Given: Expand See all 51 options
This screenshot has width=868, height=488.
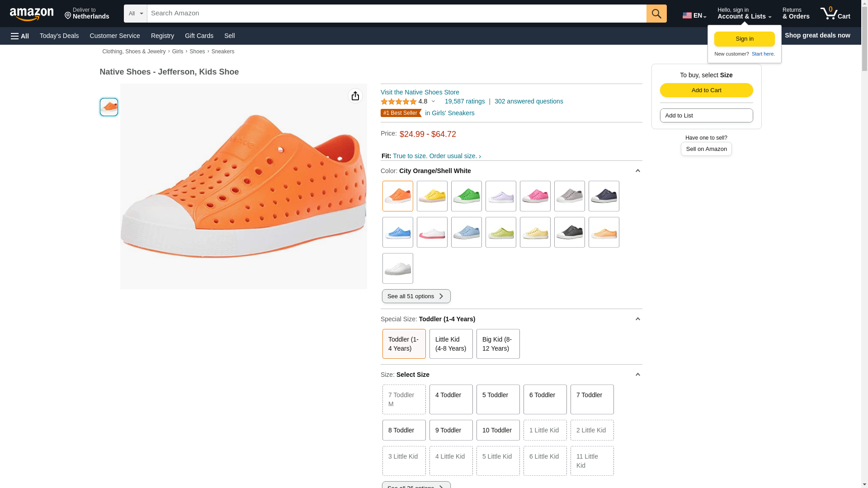Looking at the screenshot, I should 416,296.
